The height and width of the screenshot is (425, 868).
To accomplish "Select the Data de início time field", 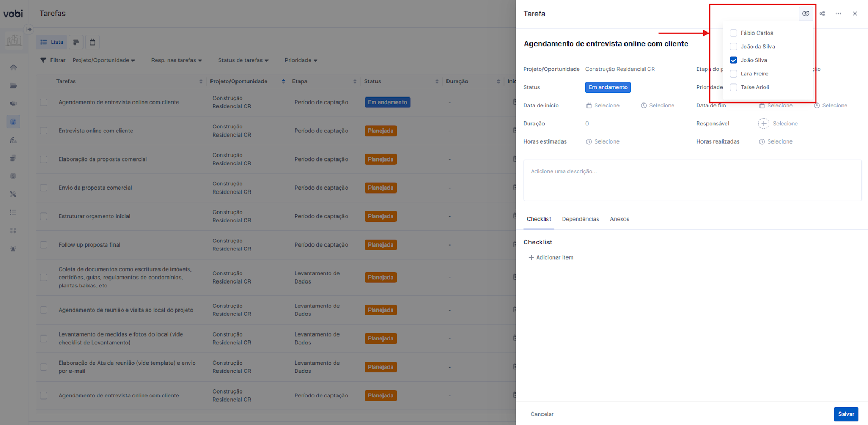I will (658, 106).
